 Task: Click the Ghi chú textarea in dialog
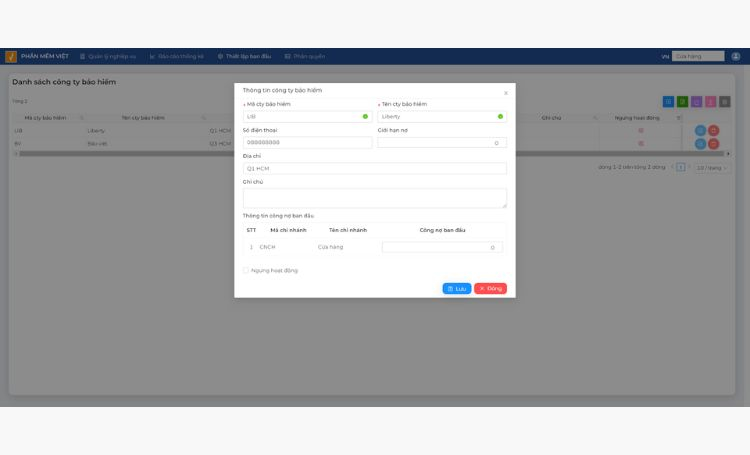click(375, 198)
